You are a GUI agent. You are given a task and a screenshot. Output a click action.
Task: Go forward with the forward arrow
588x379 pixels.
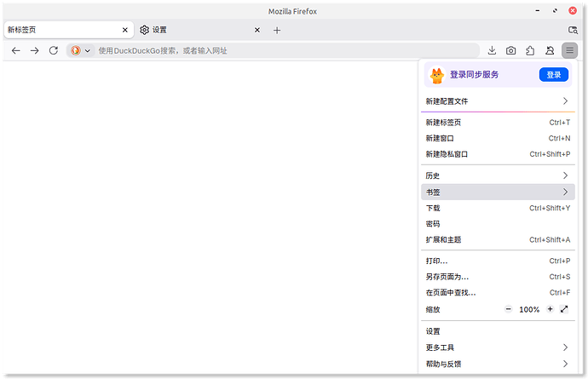34,50
